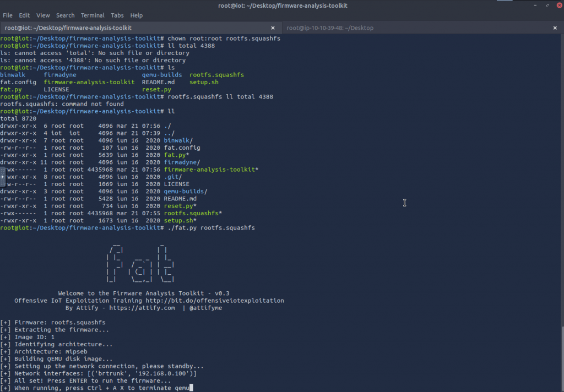Image resolution: width=564 pixels, height=392 pixels.
Task: Click the bit.do/offensiveiotexploitation URL
Action: click(x=215, y=300)
